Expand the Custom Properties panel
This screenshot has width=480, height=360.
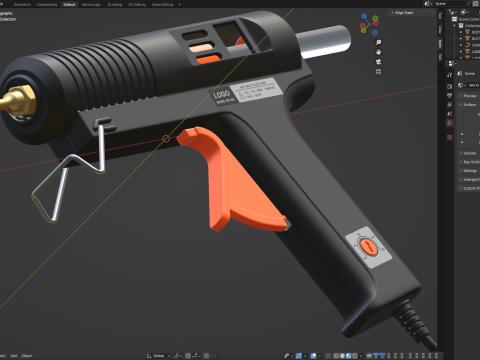461,188
